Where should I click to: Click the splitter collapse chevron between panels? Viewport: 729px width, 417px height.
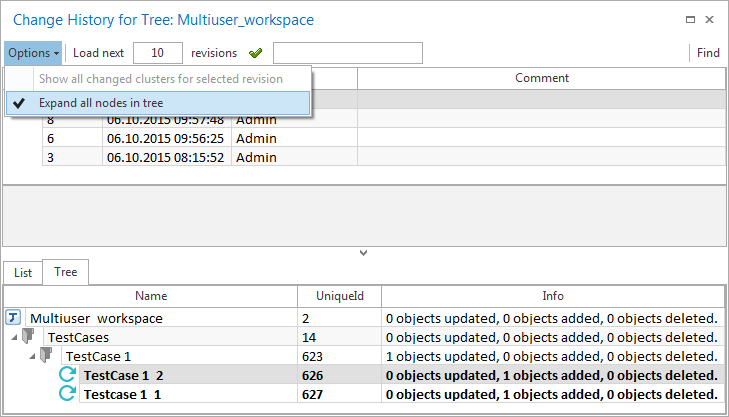click(364, 252)
